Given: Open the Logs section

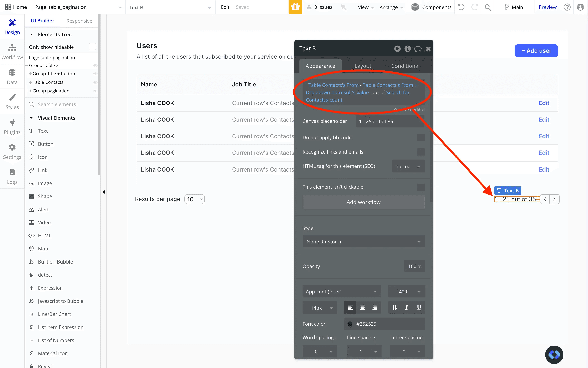Looking at the screenshot, I should point(12,176).
